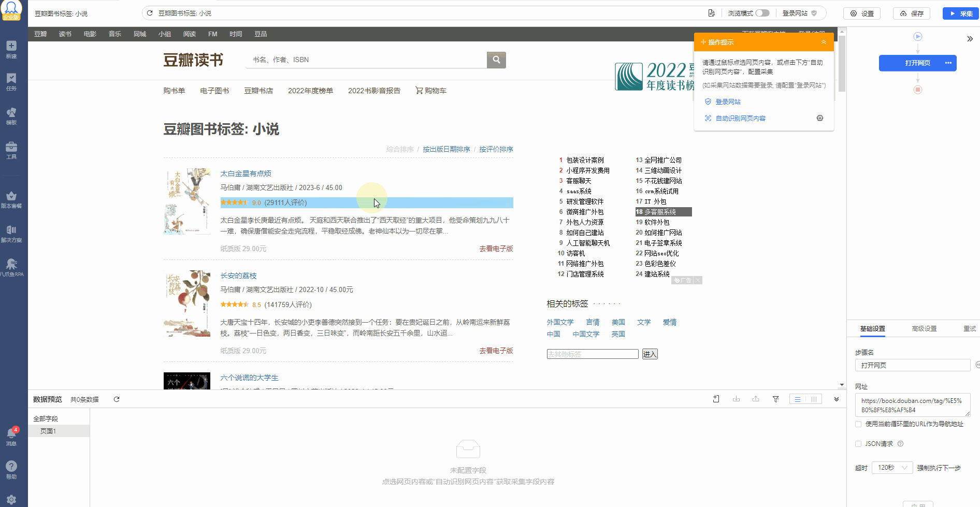Collapse the data preview panel double chevron
This screenshot has height=507, width=980.
point(837,399)
